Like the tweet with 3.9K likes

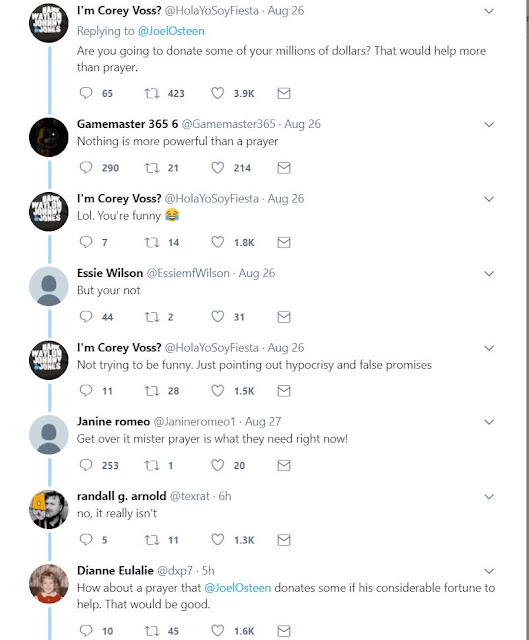click(x=218, y=93)
